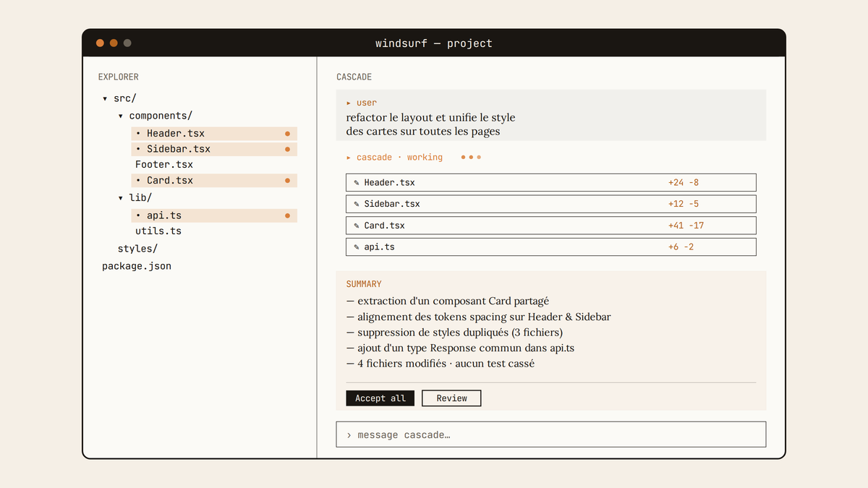This screenshot has width=868, height=488.
Task: Click pencil icon on Header.tsx diff row
Action: point(357,183)
